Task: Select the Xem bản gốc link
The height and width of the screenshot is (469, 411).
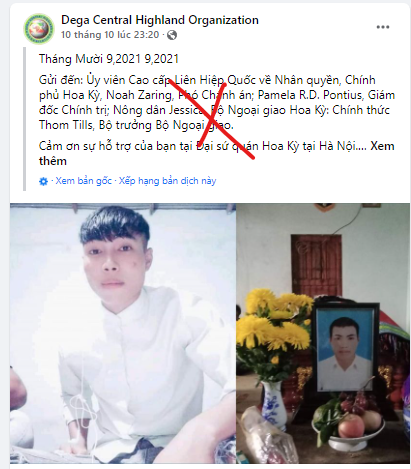Action: (x=83, y=181)
